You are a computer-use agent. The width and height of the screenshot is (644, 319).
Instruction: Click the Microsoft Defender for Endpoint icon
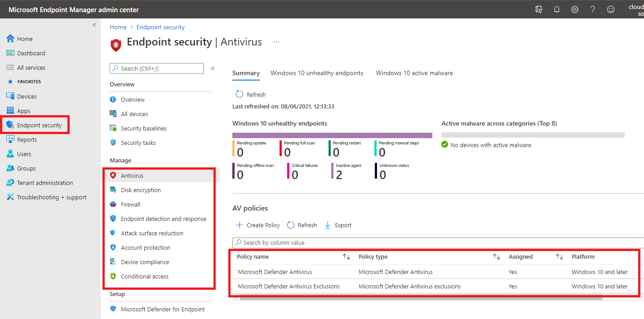[113, 309]
